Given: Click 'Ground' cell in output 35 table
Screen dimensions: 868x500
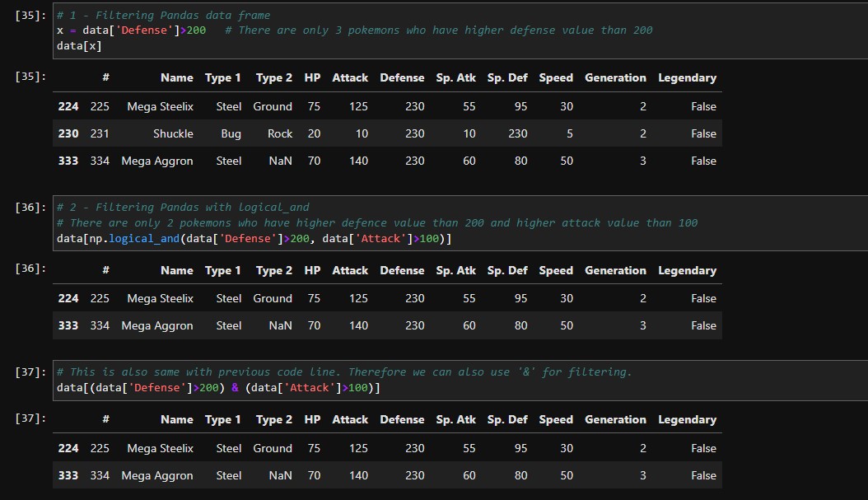Looking at the screenshot, I should coord(273,107).
